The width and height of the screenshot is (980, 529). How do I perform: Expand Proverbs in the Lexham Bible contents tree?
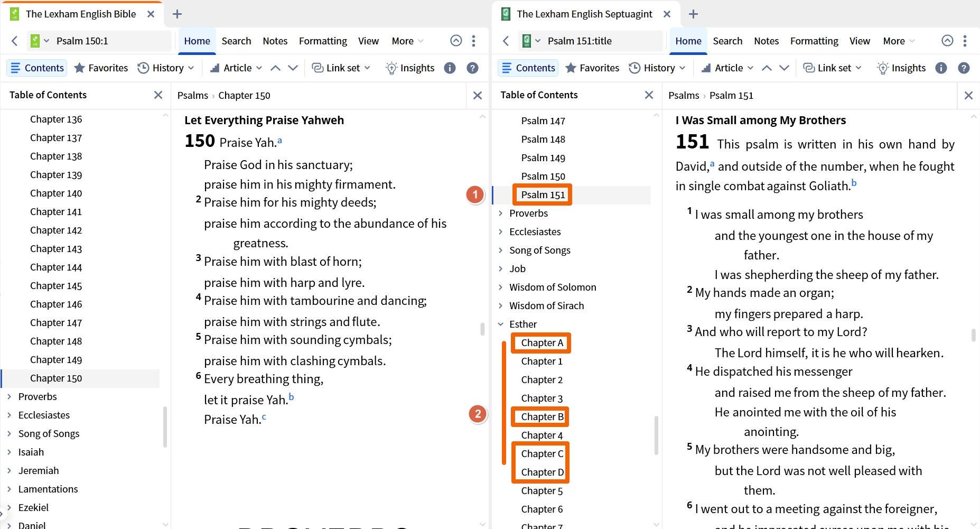click(x=9, y=397)
